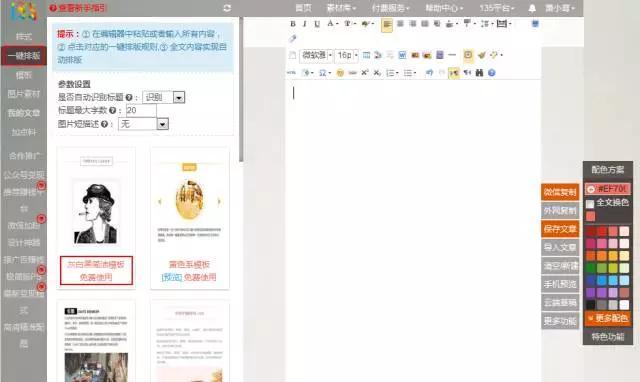The height and width of the screenshot is (382, 640).
Task: Pick the green color swatch
Action: pos(590,268)
